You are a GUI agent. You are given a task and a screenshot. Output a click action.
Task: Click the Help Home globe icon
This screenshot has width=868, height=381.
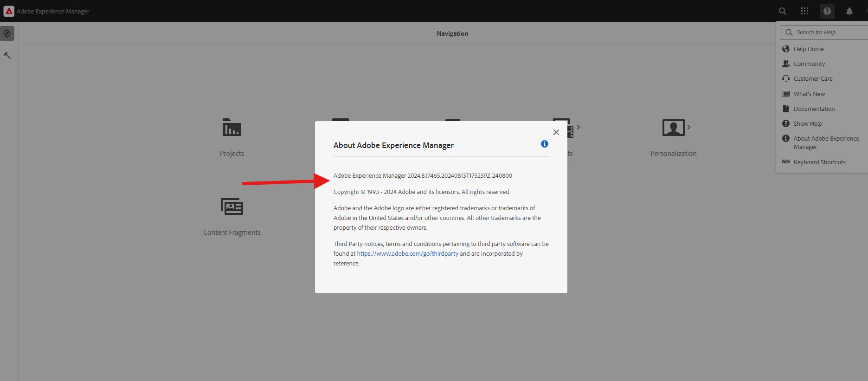[x=786, y=49]
